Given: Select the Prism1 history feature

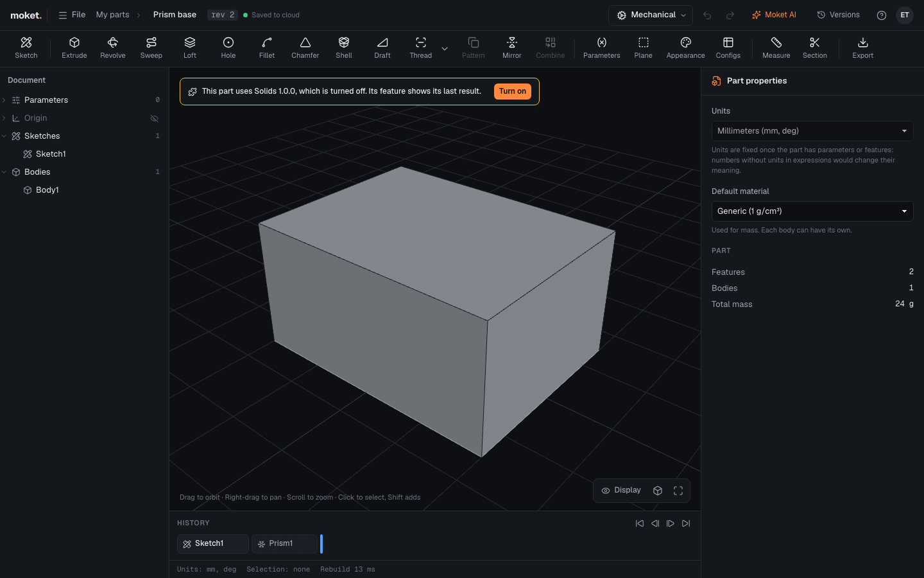Looking at the screenshot, I should pyautogui.click(x=285, y=544).
